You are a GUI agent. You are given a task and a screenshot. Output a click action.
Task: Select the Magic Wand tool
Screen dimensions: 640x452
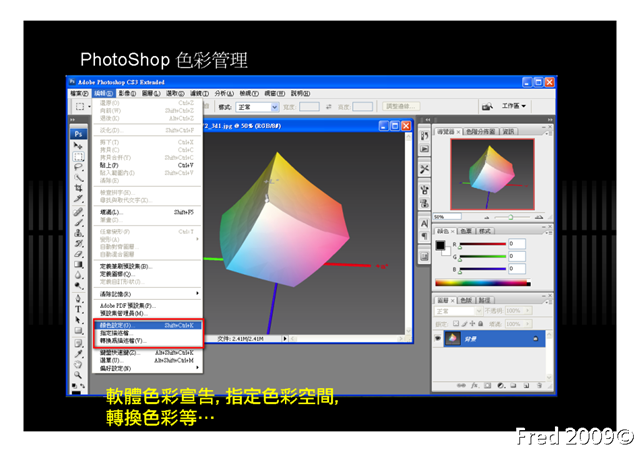78,178
